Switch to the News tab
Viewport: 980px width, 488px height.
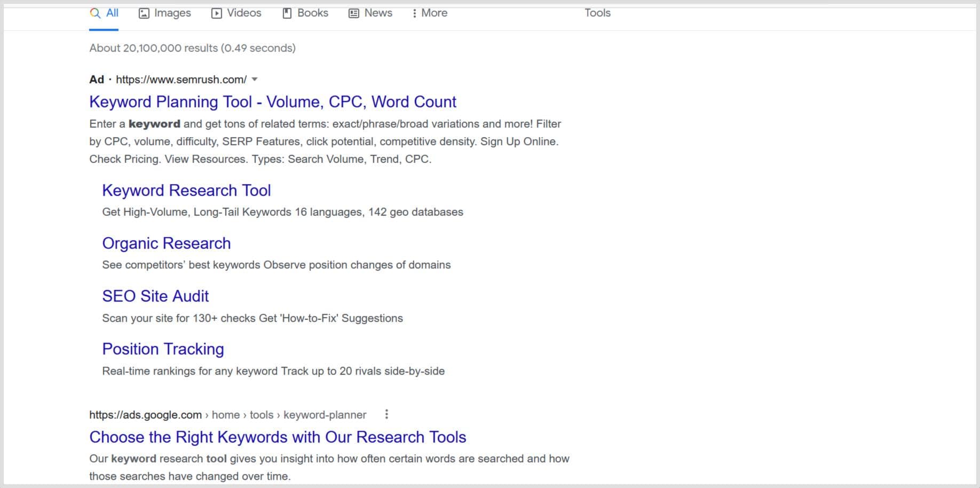[x=370, y=13]
